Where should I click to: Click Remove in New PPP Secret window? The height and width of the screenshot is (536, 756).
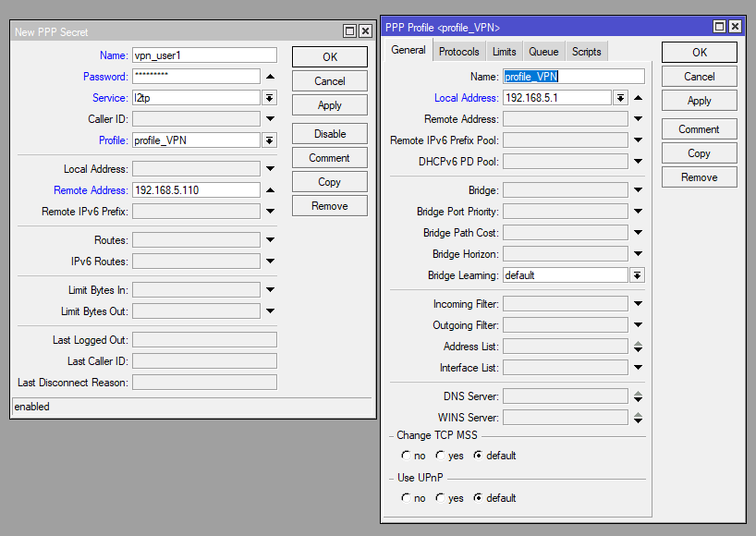coord(329,206)
